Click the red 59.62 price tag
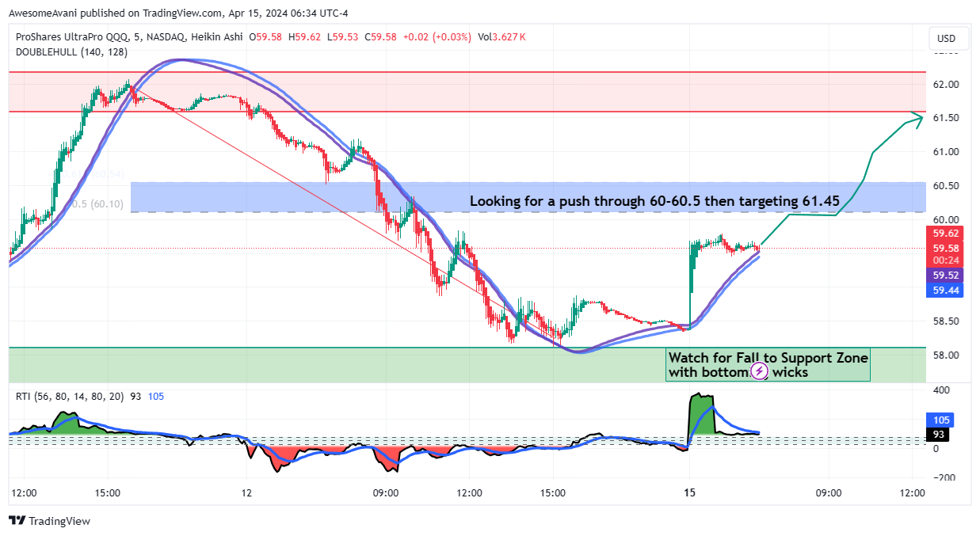 click(x=946, y=234)
